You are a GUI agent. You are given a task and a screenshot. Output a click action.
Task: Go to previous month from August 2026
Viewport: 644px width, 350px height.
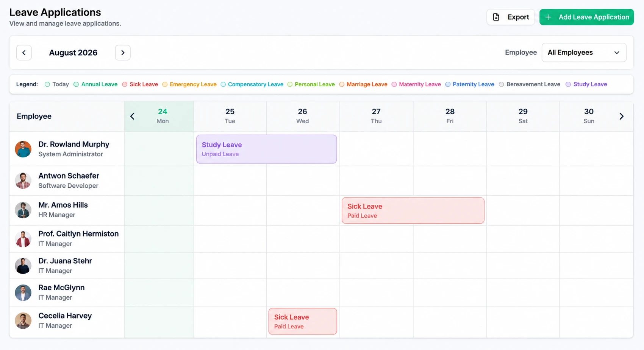point(24,53)
